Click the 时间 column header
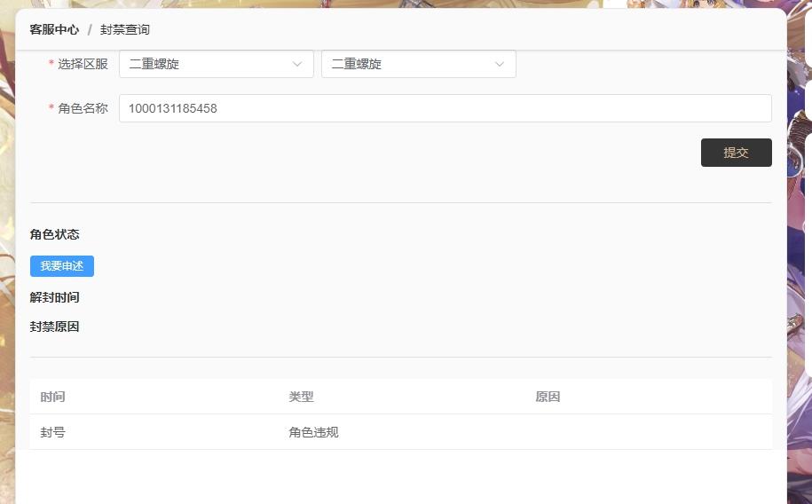The width and height of the screenshot is (812, 504). (x=52, y=397)
